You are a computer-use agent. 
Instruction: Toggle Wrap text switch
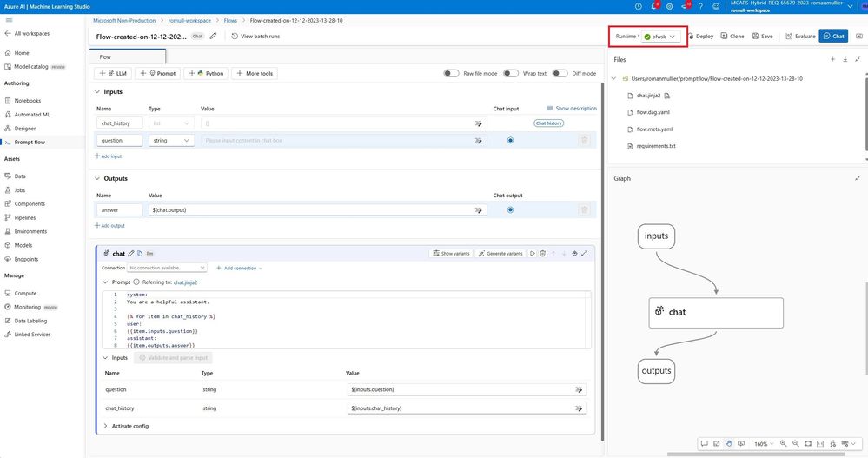click(x=511, y=73)
